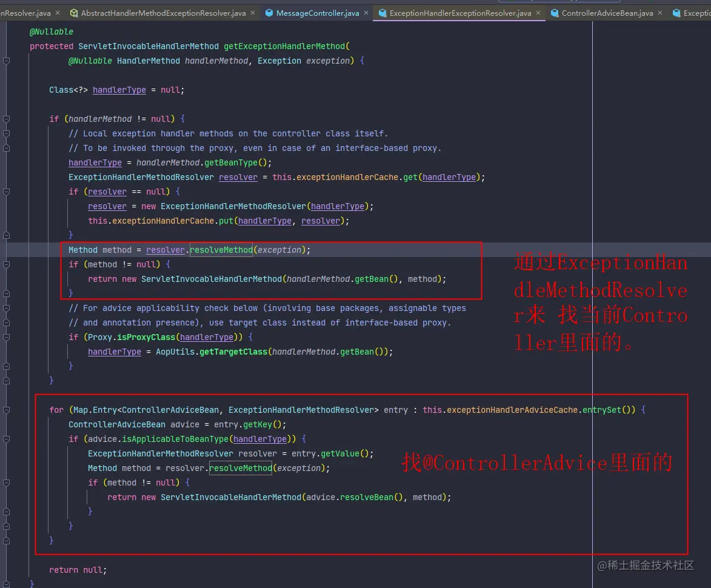Collapse the 'if (resolver == null)' block
The image size is (711, 588).
[x=6, y=192]
